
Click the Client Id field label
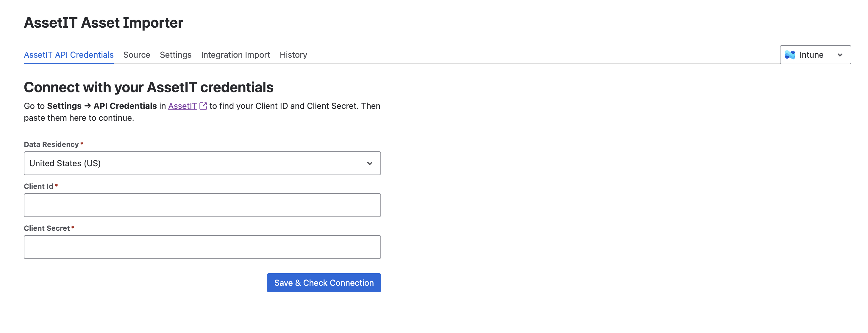[38, 186]
